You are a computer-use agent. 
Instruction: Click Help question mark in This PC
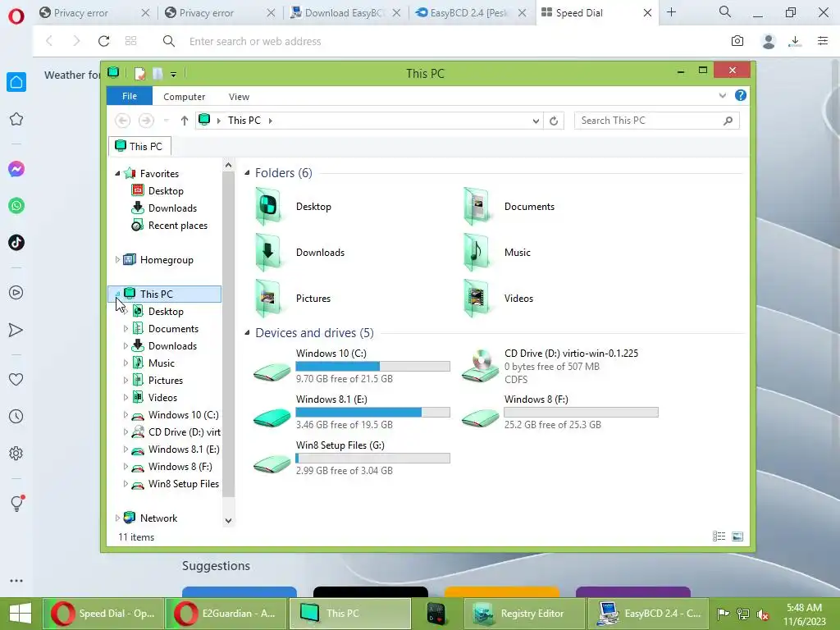[x=741, y=95]
